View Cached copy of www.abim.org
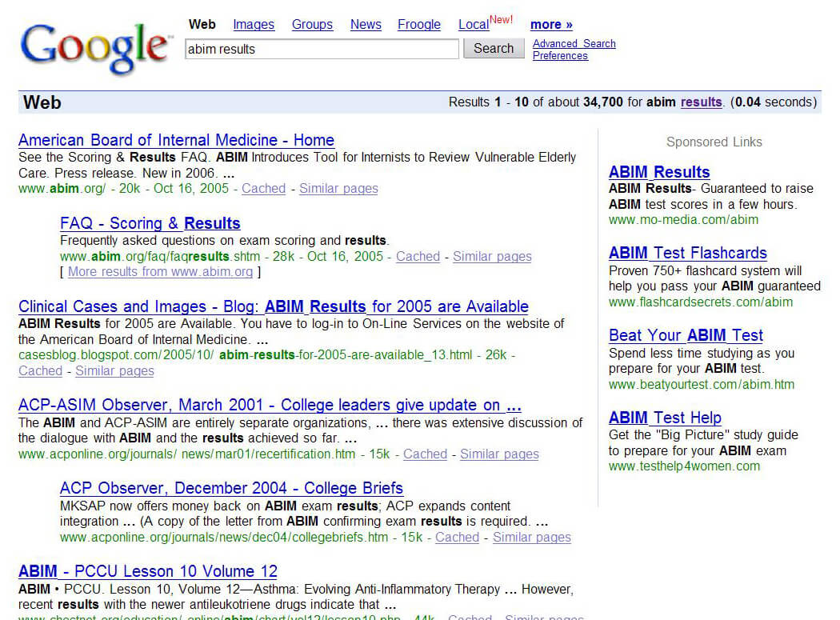 (x=263, y=189)
